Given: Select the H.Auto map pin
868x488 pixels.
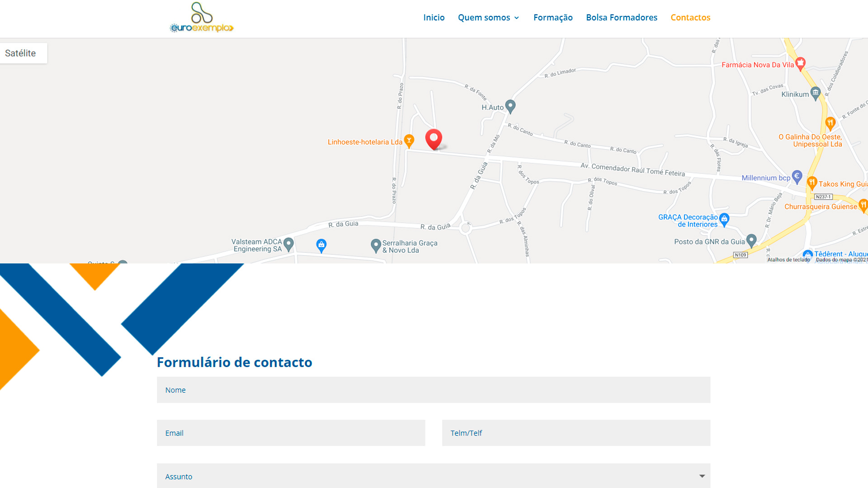Looking at the screenshot, I should tap(510, 106).
